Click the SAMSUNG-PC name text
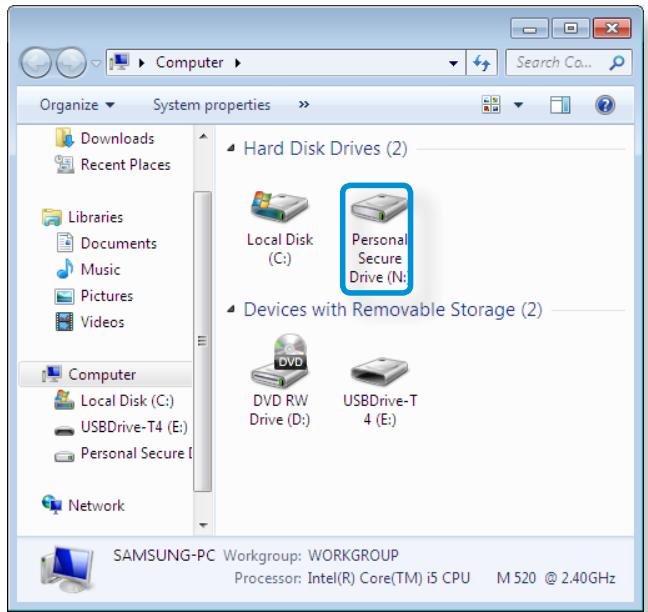The width and height of the screenshot is (648, 612). [x=164, y=555]
